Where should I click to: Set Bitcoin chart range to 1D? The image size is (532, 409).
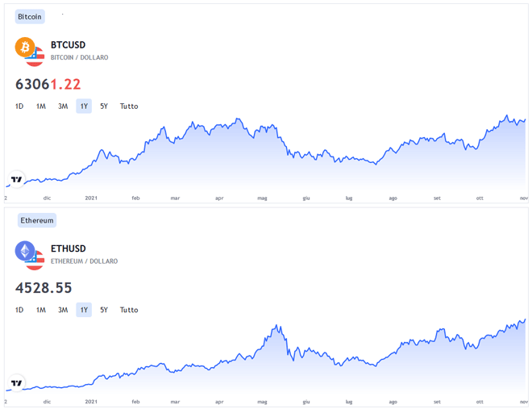tap(19, 106)
